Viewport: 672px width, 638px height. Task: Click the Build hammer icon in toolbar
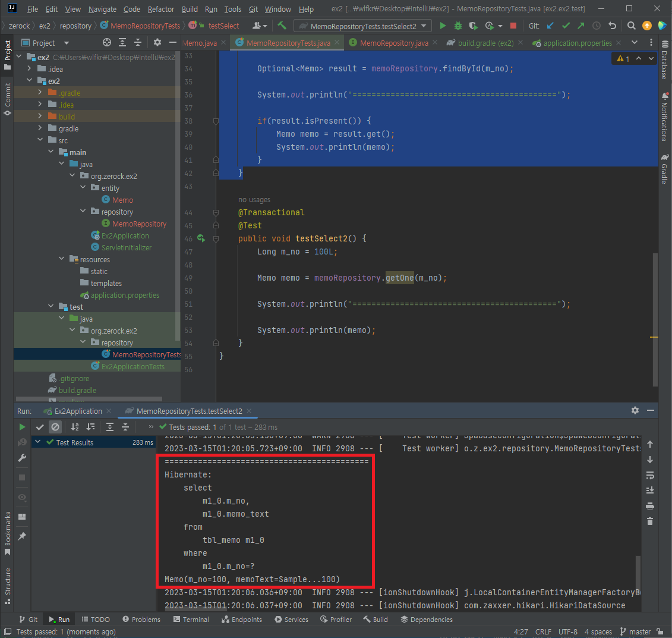click(x=282, y=26)
